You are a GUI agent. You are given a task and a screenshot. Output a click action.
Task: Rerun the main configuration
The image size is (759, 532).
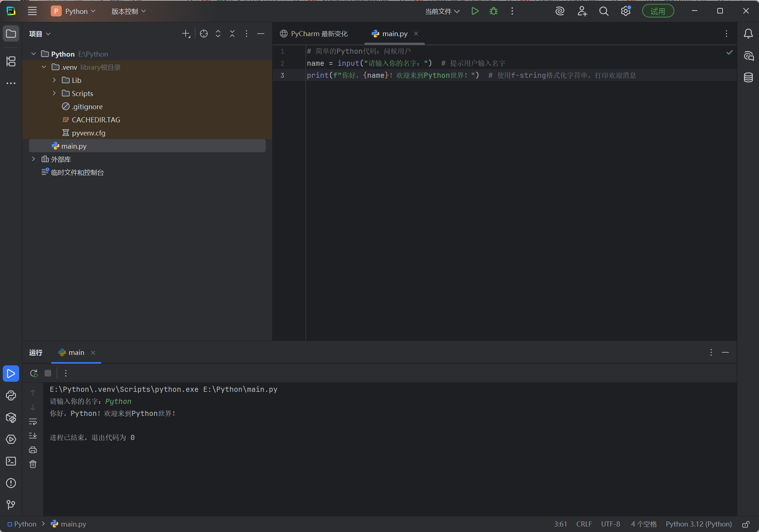[33, 373]
